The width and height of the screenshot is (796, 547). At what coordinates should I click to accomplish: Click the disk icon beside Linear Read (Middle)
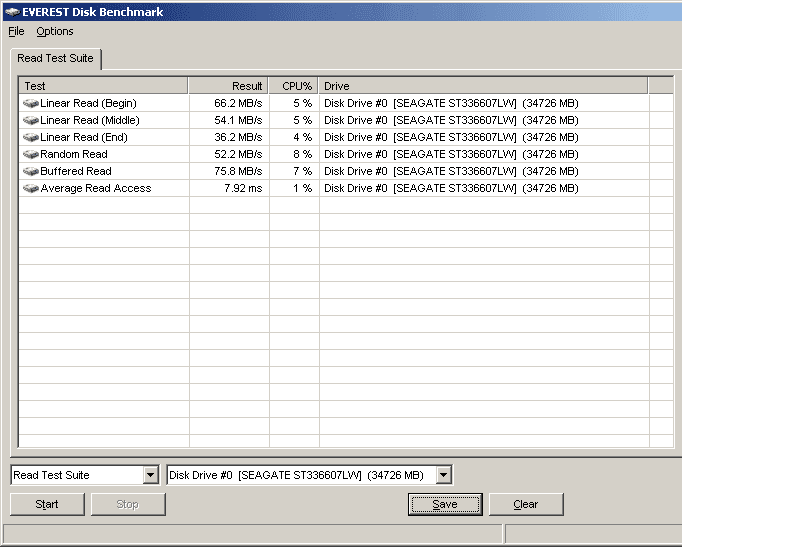[x=31, y=120]
